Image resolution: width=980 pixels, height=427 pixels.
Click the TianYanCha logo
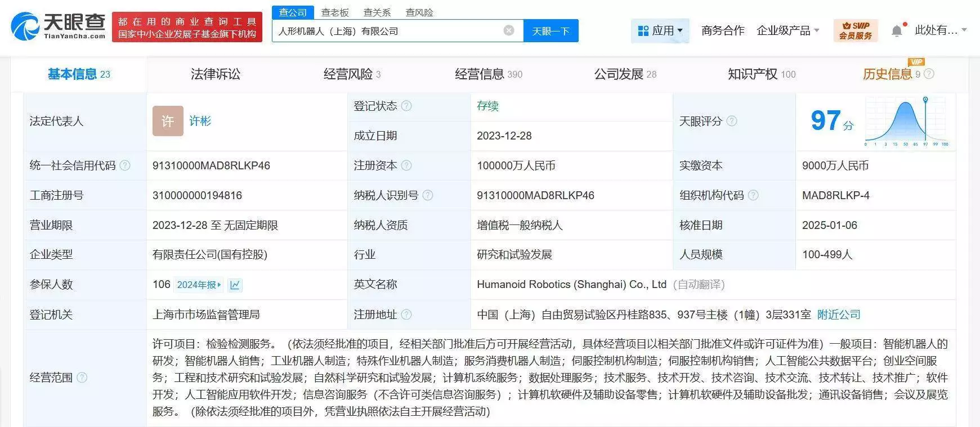pos(58,26)
